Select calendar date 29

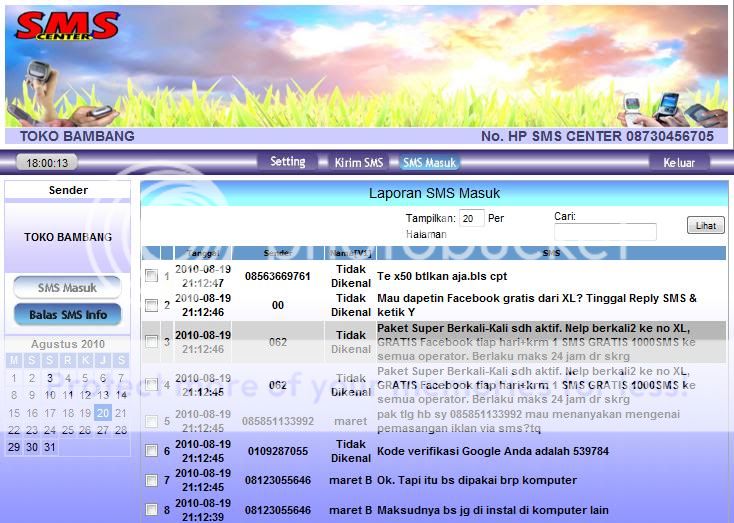(14, 447)
